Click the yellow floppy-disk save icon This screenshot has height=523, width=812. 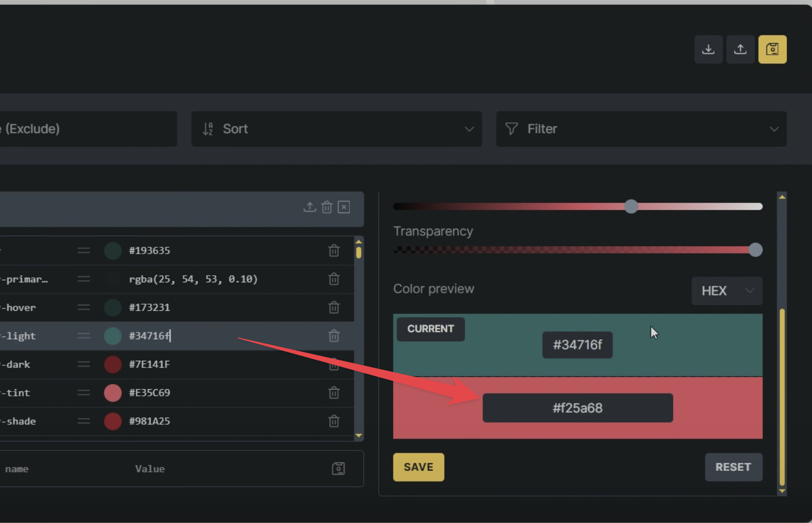(x=772, y=49)
